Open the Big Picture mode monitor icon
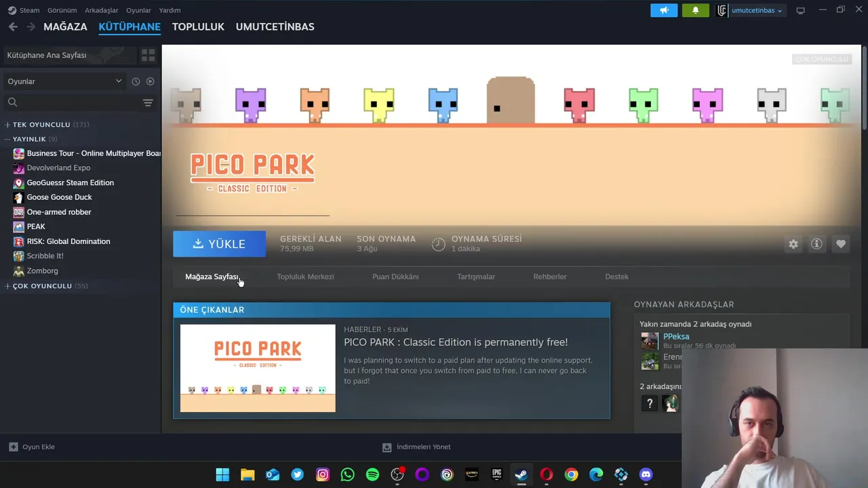 (x=800, y=10)
